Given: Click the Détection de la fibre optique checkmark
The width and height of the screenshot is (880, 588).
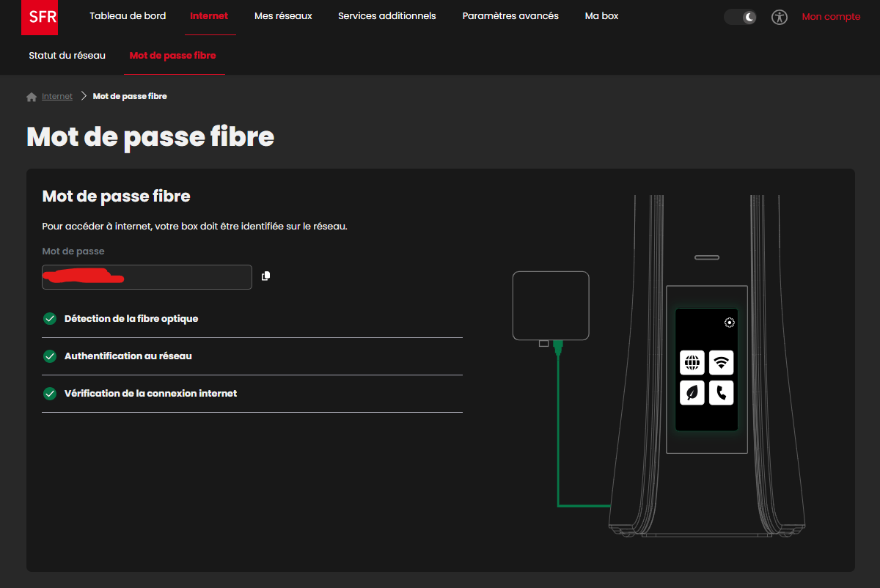Looking at the screenshot, I should point(50,319).
